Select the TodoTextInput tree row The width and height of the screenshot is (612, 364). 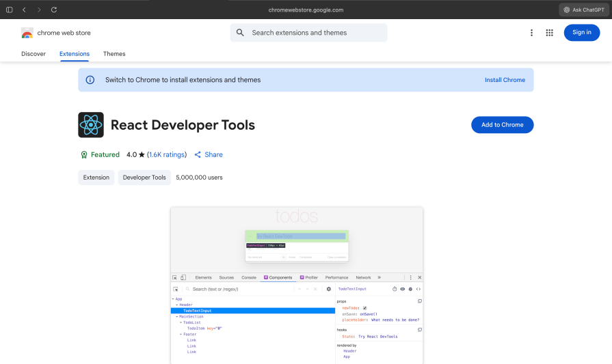253,311
